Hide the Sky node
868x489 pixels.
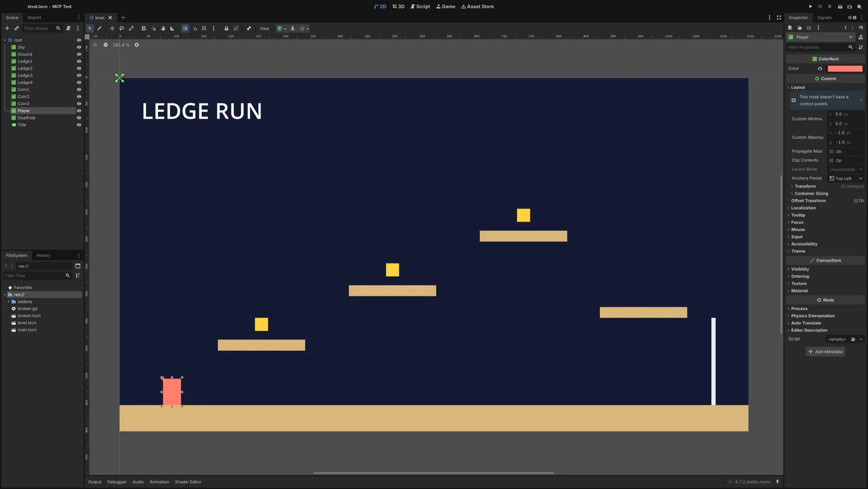click(79, 47)
